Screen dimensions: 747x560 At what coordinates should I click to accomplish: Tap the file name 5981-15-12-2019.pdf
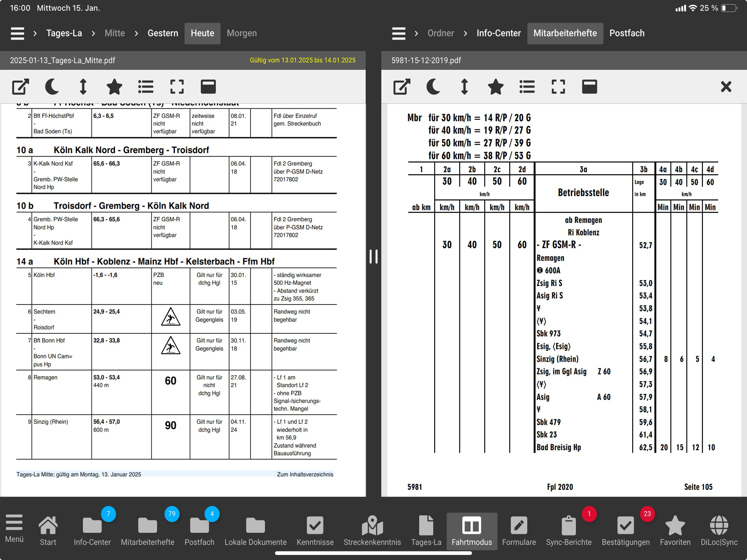426,60
